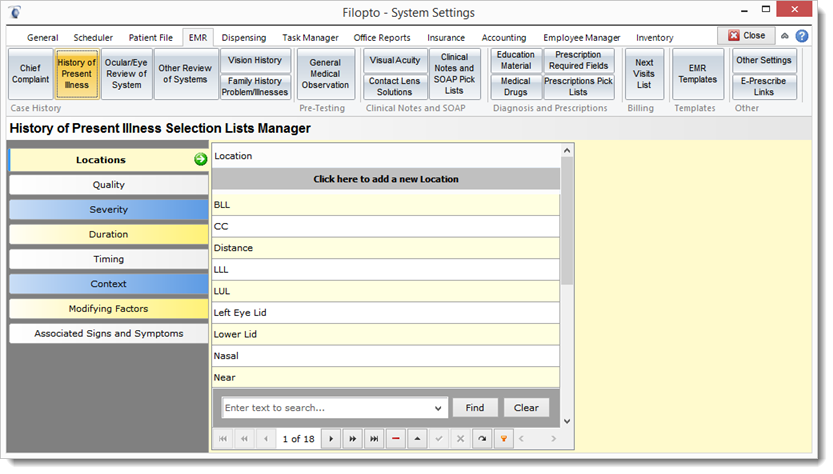The image size is (833, 474).
Task: Click the Close button with red X
Action: point(746,36)
